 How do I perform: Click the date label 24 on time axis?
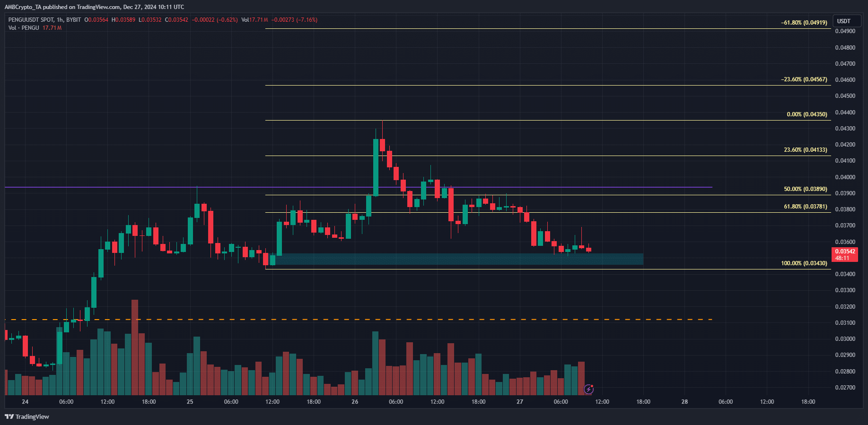[25, 402]
